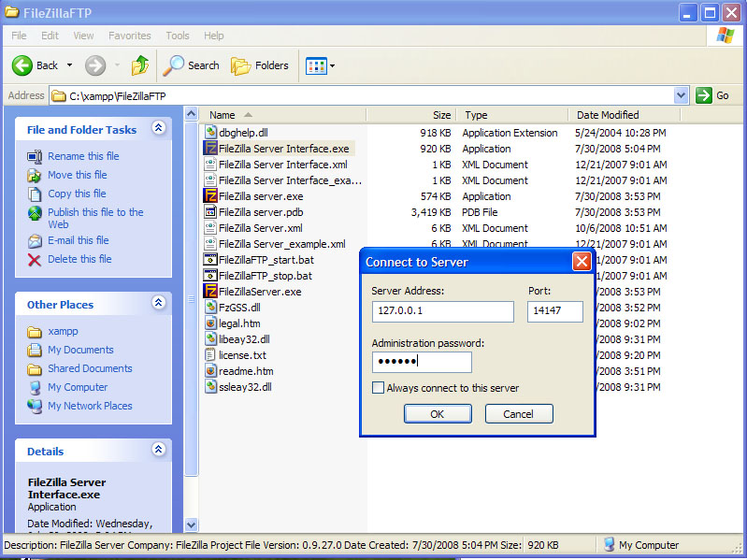Collapse the Other Places panel
Screen dimensions: 747x560
coord(159,302)
